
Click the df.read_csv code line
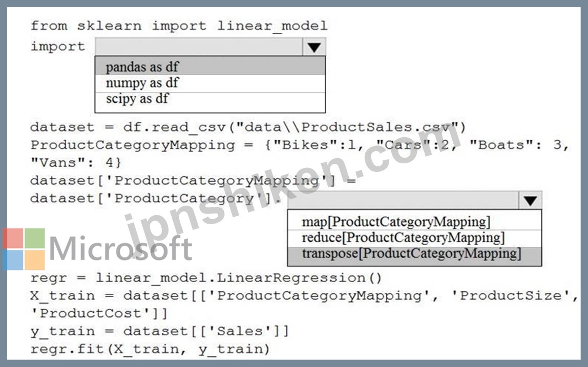(248, 127)
